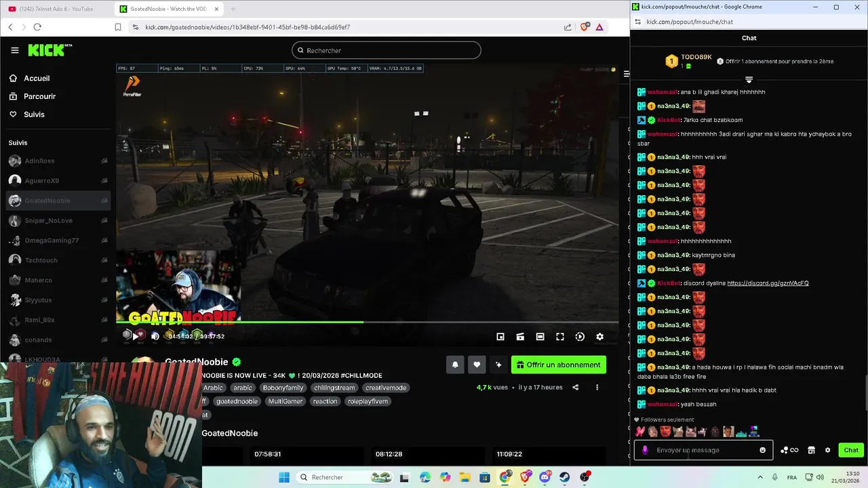Toggle chat panel icon in player controls
Screen dimensions: 868x488
(x=520, y=337)
